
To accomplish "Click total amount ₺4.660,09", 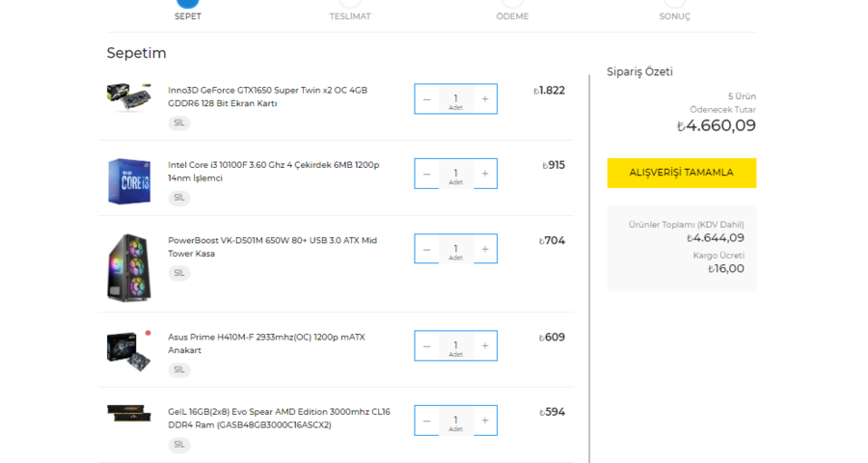I will [717, 125].
